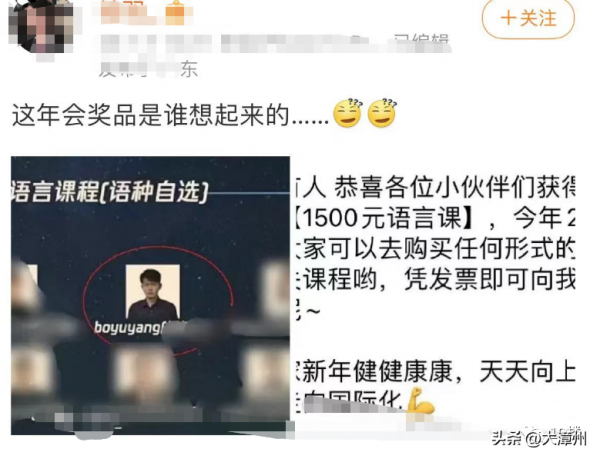Click the flexed arm emoji
The height and width of the screenshot is (459, 600).
tap(419, 400)
